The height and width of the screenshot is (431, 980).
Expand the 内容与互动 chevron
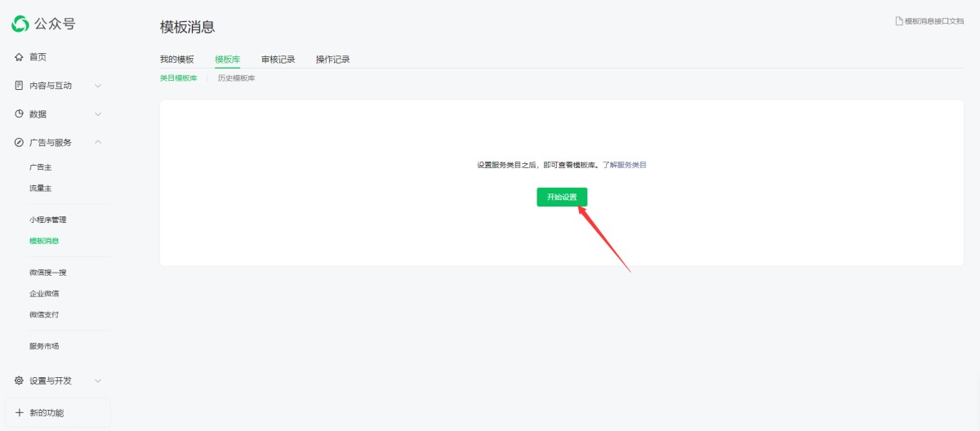point(98,86)
